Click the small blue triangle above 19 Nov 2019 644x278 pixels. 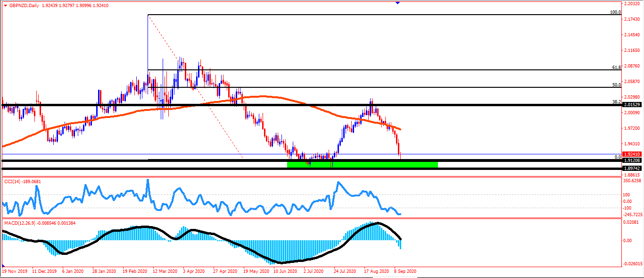tap(4, 266)
